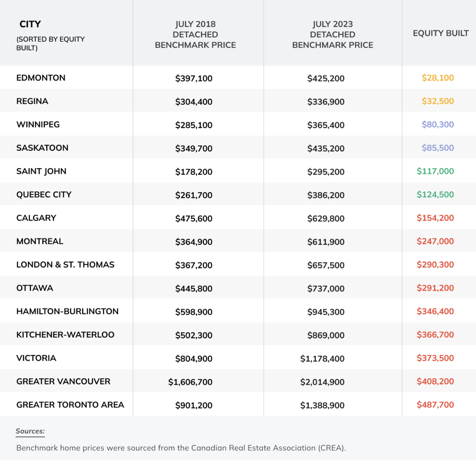The width and height of the screenshot is (476, 460).
Task: Click the CALGARY city name
Action: click(x=36, y=218)
